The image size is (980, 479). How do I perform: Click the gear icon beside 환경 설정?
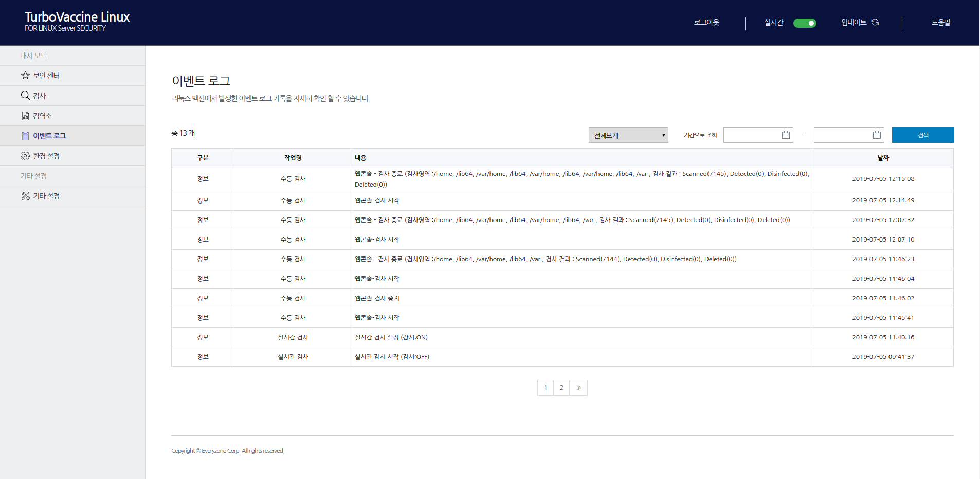(x=25, y=156)
